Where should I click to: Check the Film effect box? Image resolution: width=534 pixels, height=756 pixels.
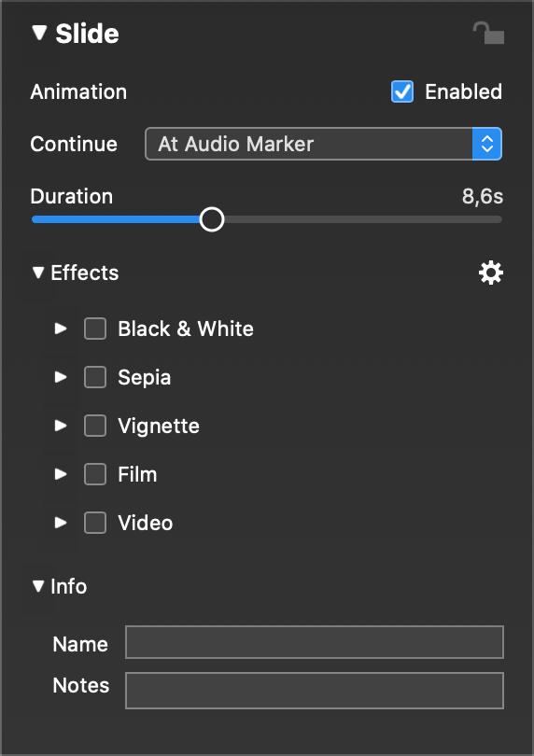click(95, 474)
